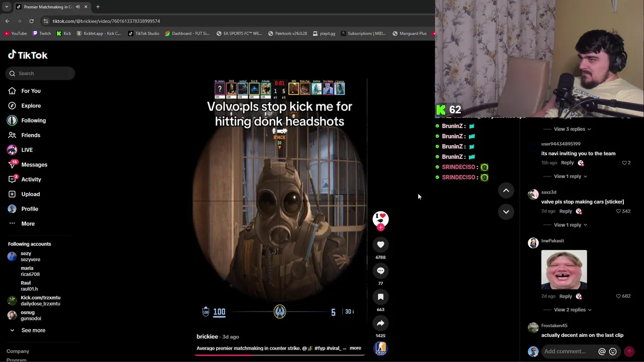
Task: Reply to user94434895199 comment
Action: point(567,163)
